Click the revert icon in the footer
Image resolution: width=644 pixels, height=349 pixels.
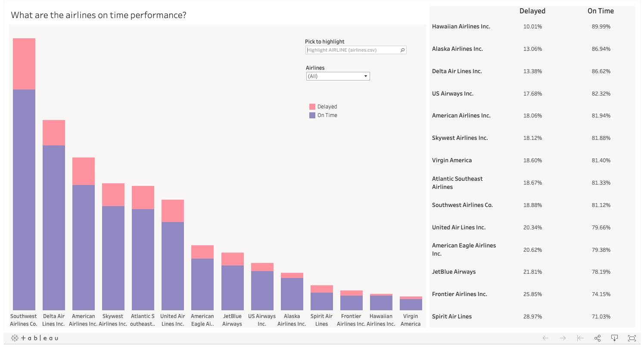[x=580, y=338]
